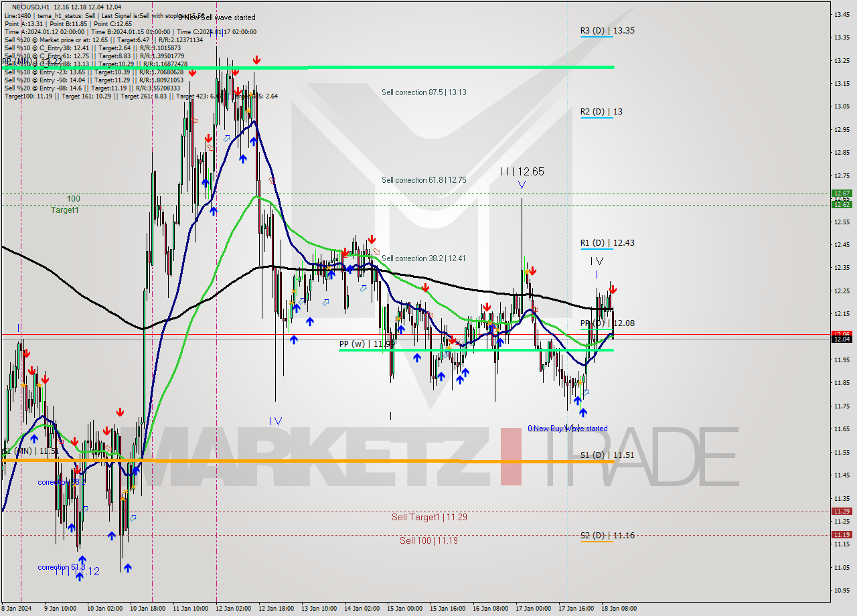The image size is (857, 616).
Task: Click the R3 (D) | 13.35 pivot label
Action: pyautogui.click(x=607, y=31)
